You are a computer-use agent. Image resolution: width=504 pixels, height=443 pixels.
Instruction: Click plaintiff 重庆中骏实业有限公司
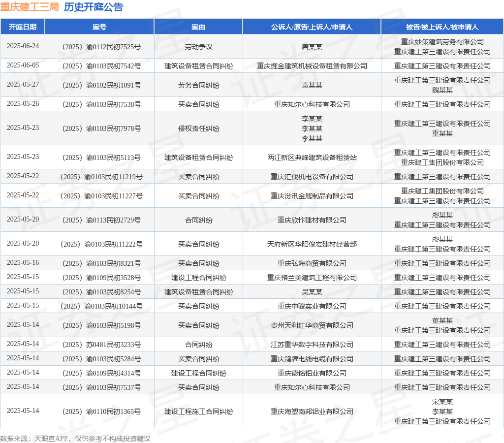point(312,306)
